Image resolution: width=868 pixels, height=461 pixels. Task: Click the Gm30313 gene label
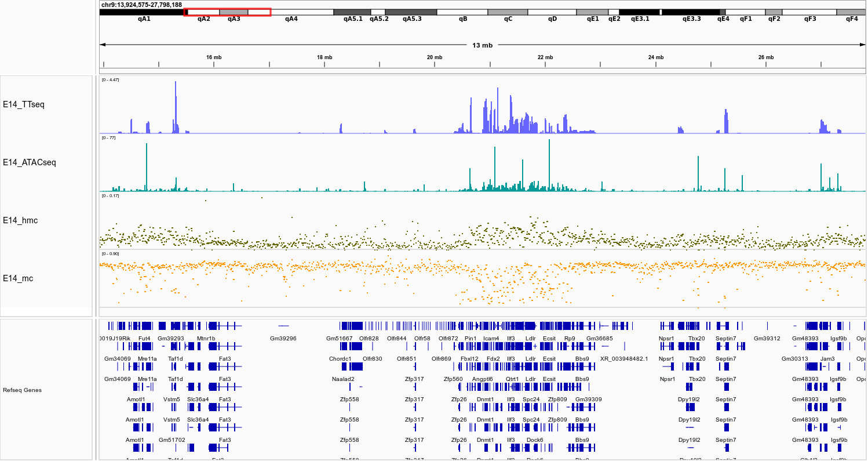795,358
